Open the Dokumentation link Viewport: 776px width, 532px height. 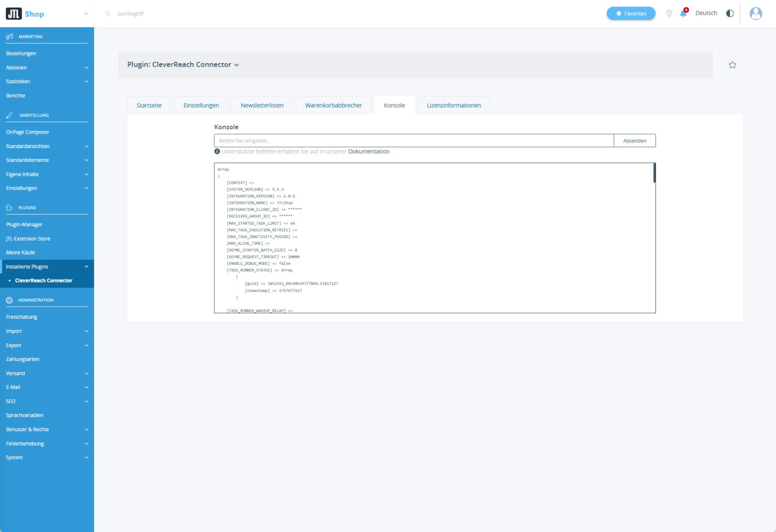click(x=368, y=152)
